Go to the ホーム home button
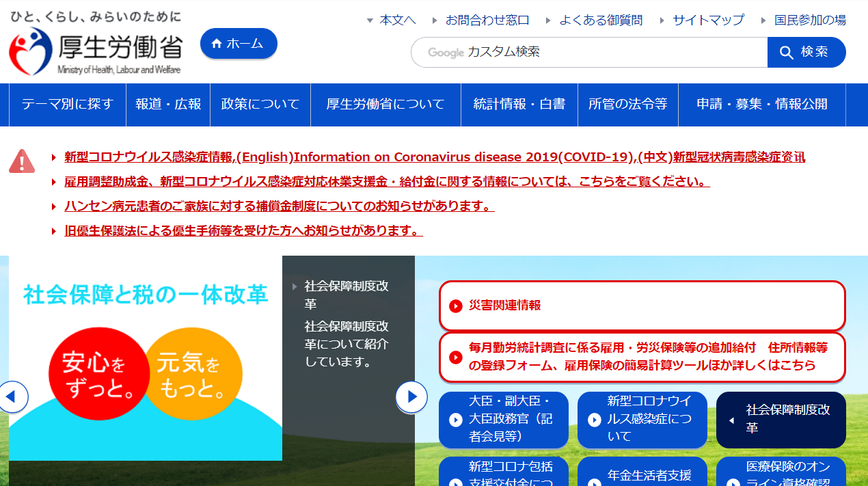Screen dimensions: 868x486 239,44
